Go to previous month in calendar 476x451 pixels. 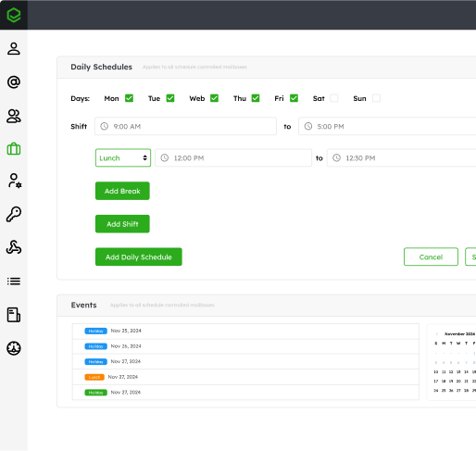tap(437, 334)
